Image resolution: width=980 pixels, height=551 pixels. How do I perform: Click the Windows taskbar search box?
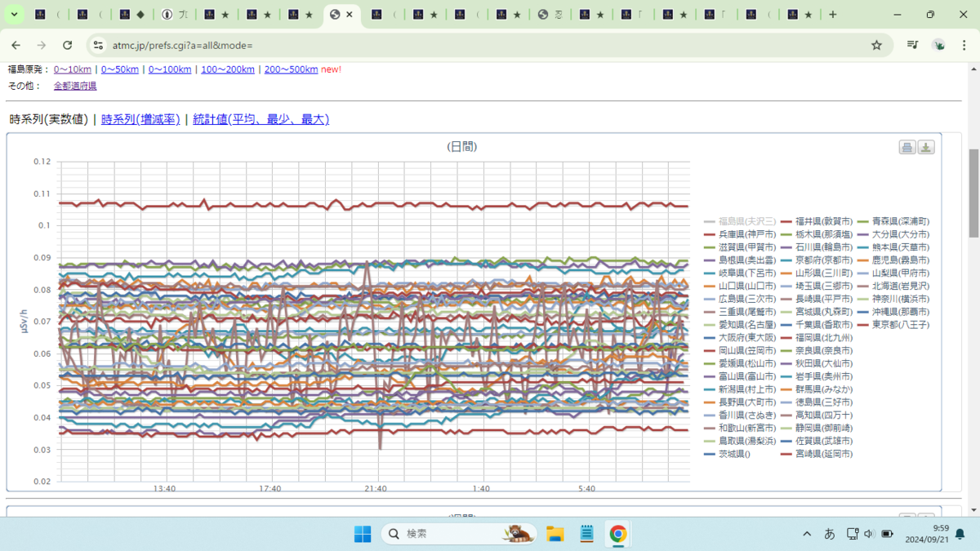click(459, 534)
